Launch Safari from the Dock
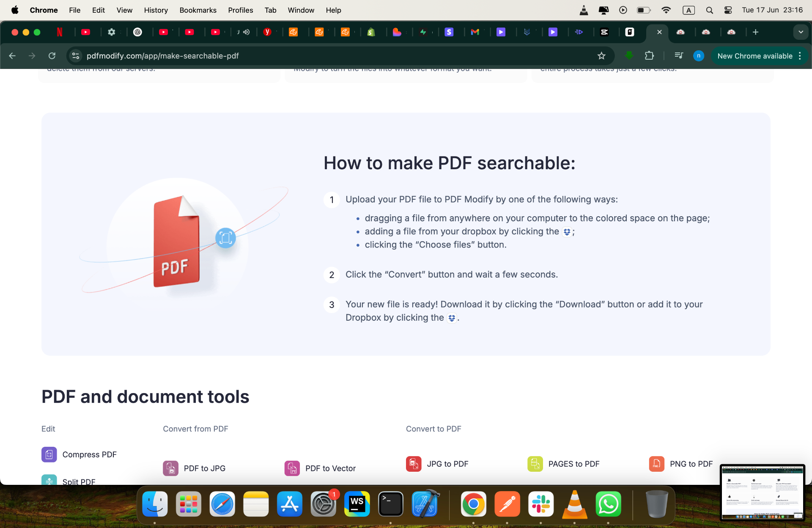 (222, 504)
